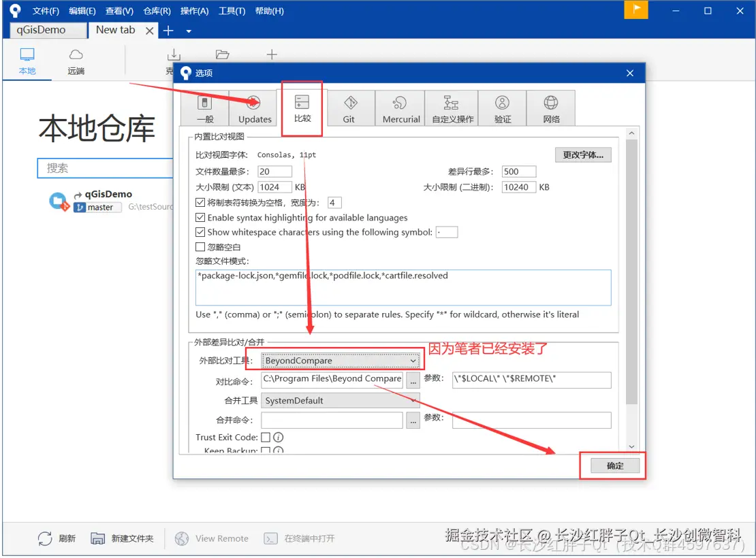The width and height of the screenshot is (756, 558).
Task: Browse for diff command with ... button
Action: tap(413, 380)
